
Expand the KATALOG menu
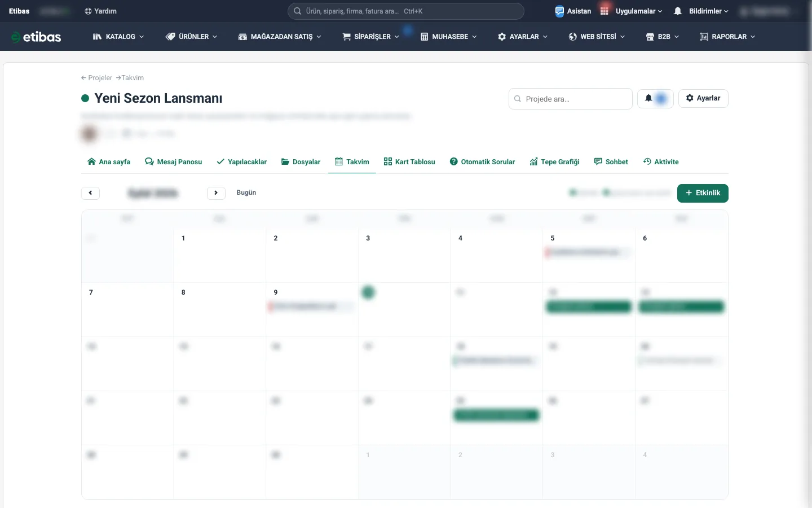click(118, 37)
